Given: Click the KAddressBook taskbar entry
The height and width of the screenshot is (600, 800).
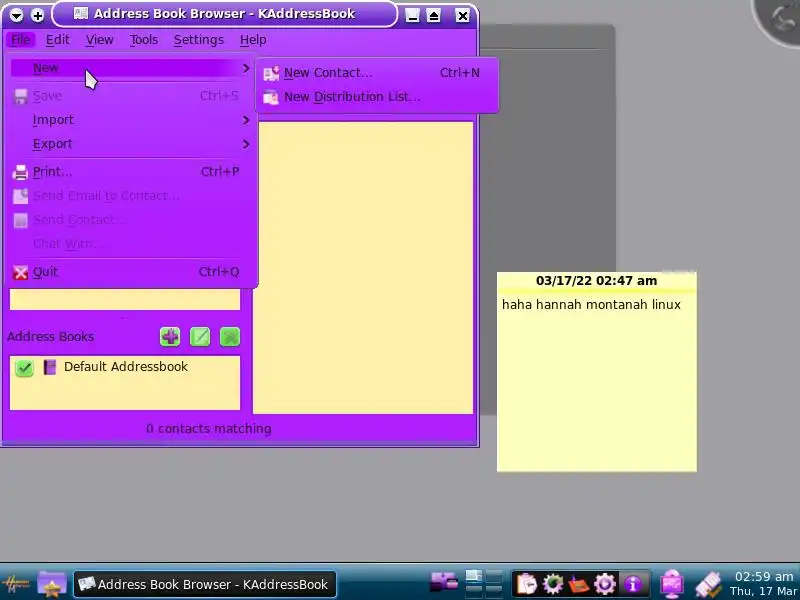Looking at the screenshot, I should pos(205,584).
